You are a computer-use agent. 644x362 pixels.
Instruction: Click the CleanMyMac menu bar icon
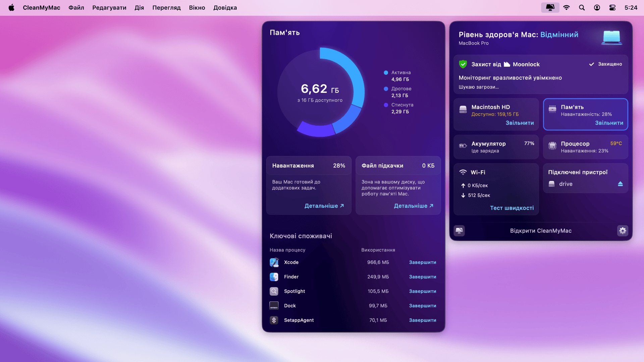point(550,7)
